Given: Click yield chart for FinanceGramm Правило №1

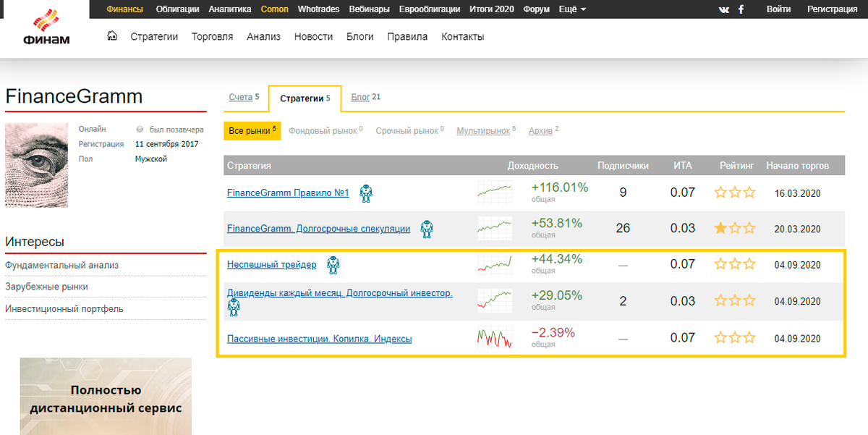Looking at the screenshot, I should [495, 193].
